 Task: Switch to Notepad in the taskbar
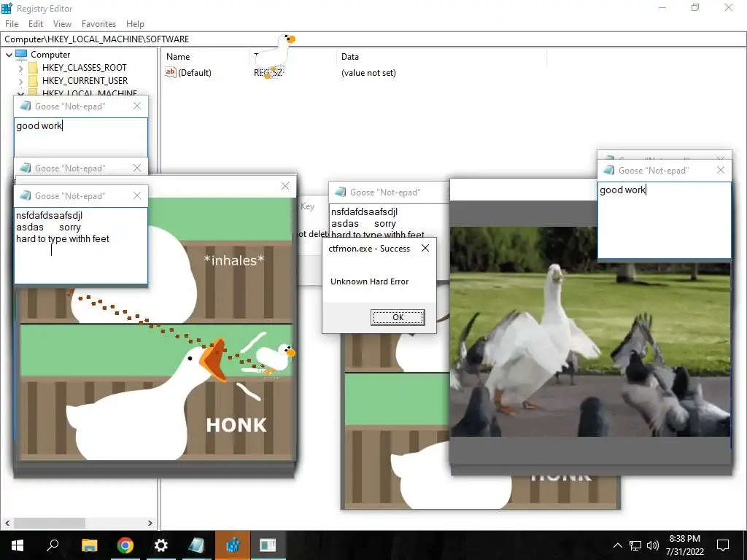pyautogui.click(x=196, y=545)
